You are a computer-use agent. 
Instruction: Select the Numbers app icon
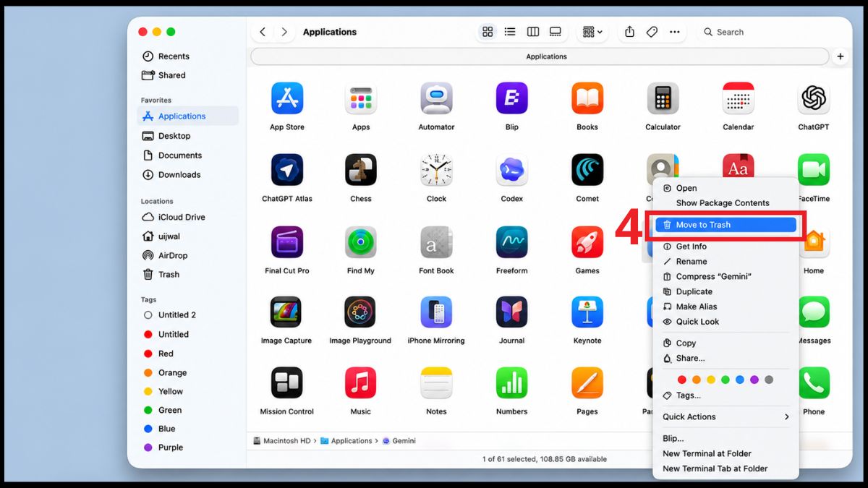(511, 383)
